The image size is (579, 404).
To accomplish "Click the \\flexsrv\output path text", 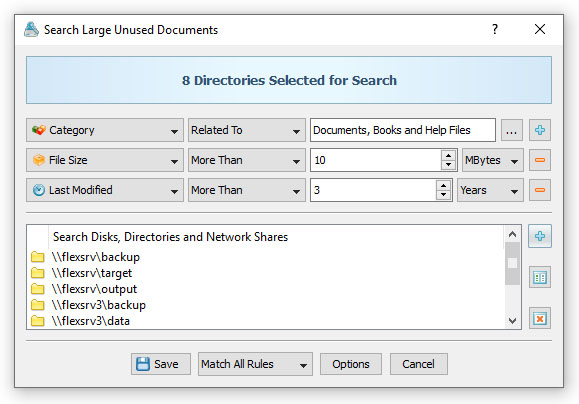I will [x=94, y=289].
